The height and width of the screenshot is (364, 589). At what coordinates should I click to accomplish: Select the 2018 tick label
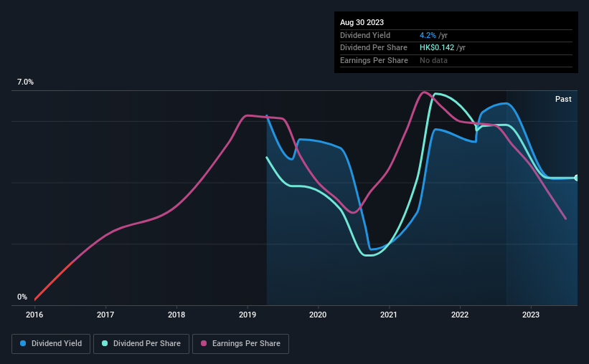[176, 315]
